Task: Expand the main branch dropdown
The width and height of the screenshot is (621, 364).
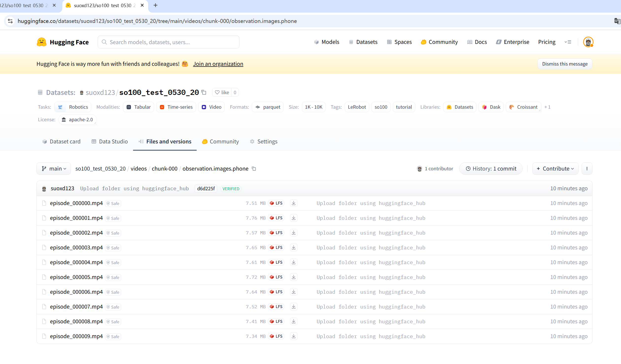Action: [54, 169]
